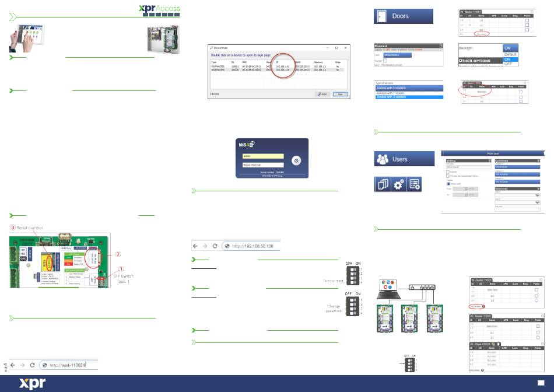Click the Full name field in New user form

pos(468,167)
